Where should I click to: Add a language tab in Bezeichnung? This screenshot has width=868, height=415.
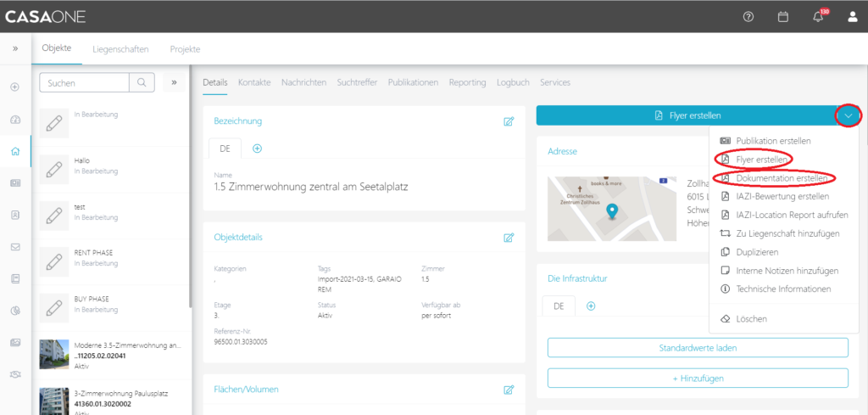pos(258,149)
